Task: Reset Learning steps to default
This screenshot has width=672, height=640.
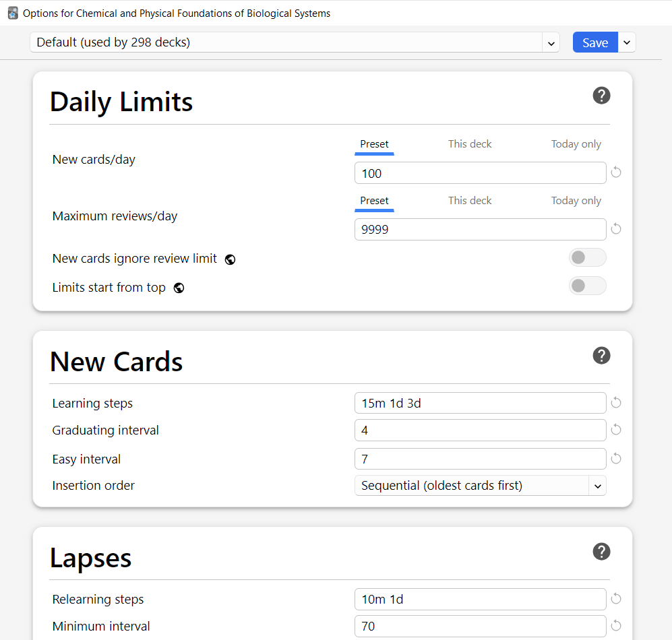Action: pyautogui.click(x=615, y=402)
